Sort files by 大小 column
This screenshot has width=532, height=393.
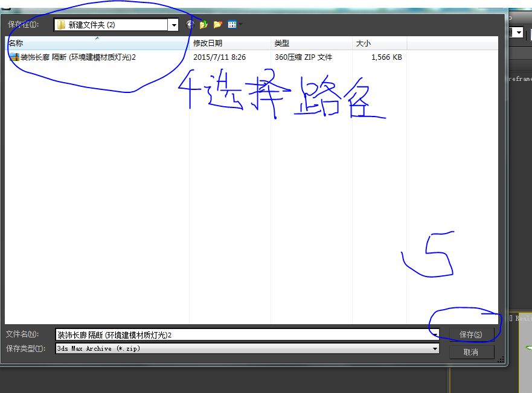pos(379,43)
